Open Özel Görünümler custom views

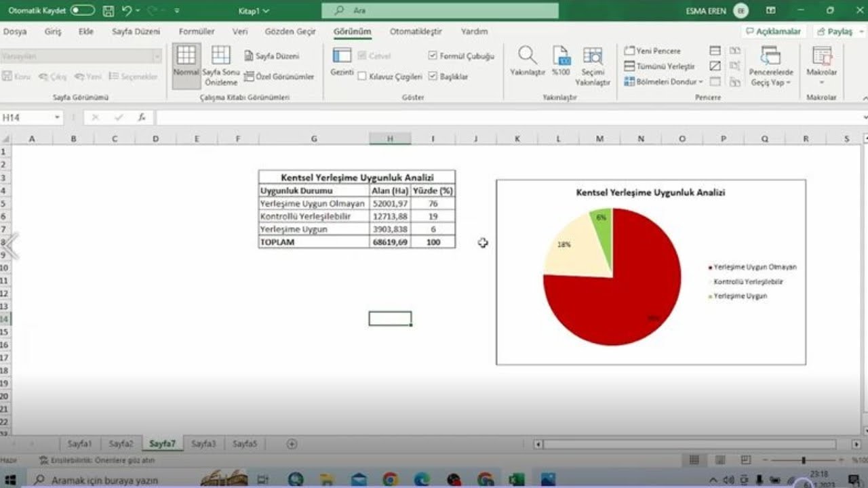[279, 77]
